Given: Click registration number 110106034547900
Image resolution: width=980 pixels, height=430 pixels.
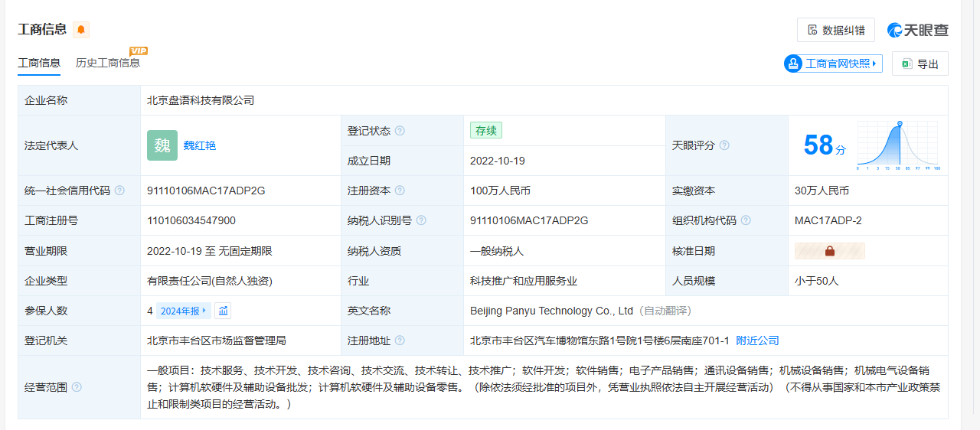Looking at the screenshot, I should pos(191,220).
